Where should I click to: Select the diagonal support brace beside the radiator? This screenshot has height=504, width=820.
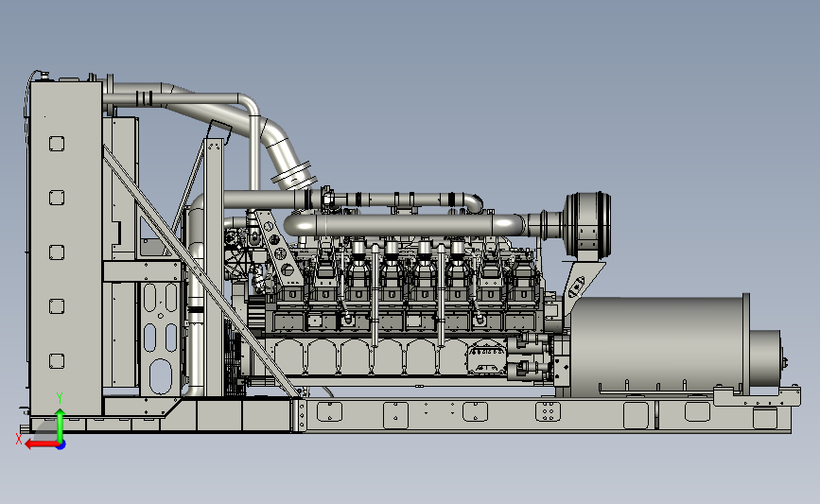(x=201, y=272)
